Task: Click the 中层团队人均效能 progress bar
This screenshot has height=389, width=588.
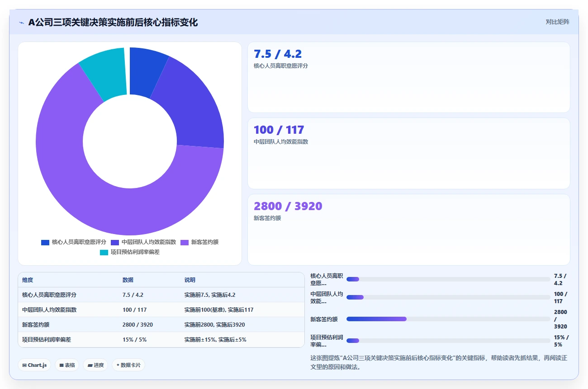Action: click(x=448, y=297)
